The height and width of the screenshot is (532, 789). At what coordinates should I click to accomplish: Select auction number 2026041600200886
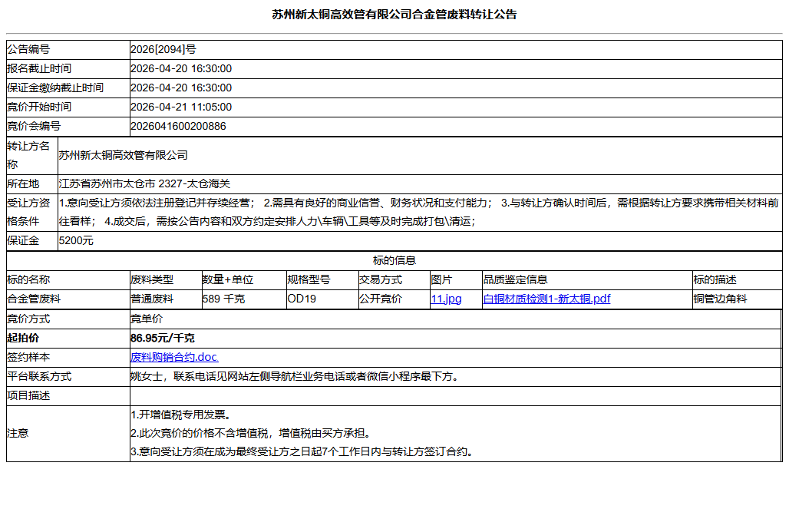(178, 126)
